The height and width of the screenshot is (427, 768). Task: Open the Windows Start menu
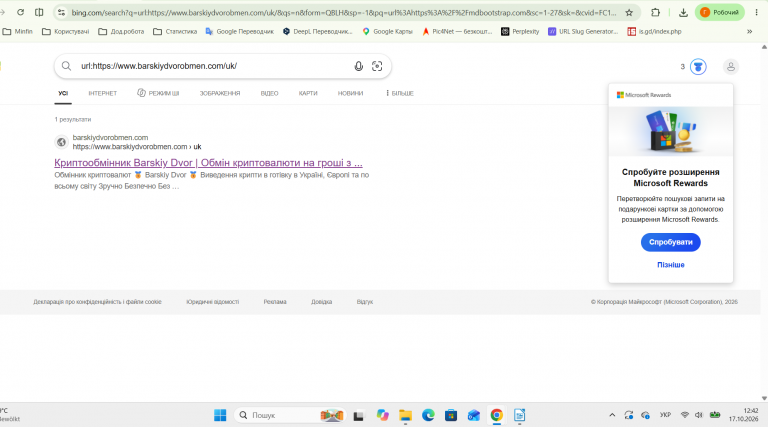[x=220, y=415]
